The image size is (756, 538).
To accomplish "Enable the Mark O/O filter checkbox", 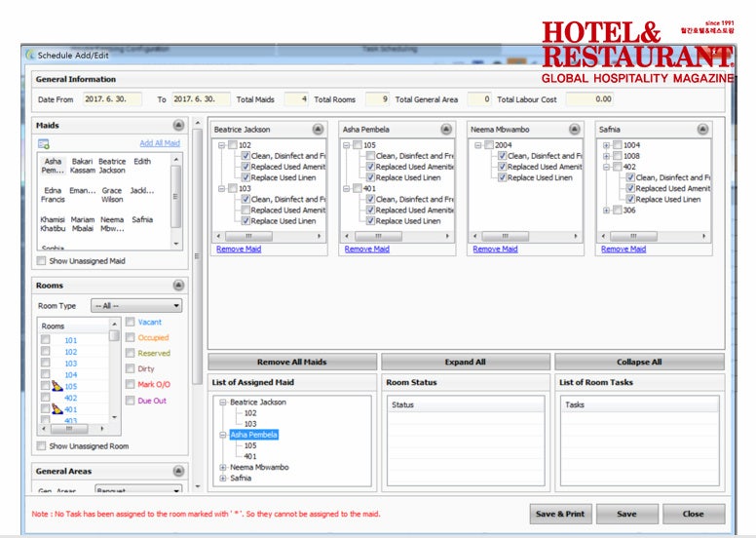I will point(131,384).
